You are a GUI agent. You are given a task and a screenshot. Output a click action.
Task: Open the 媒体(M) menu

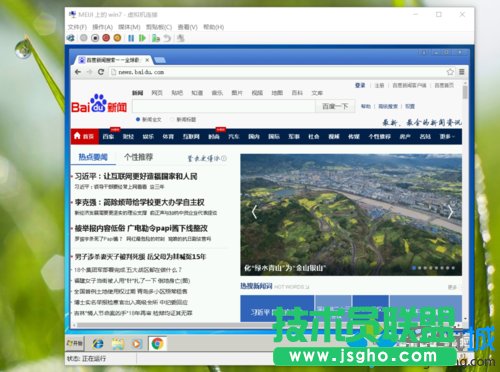pos(129,27)
